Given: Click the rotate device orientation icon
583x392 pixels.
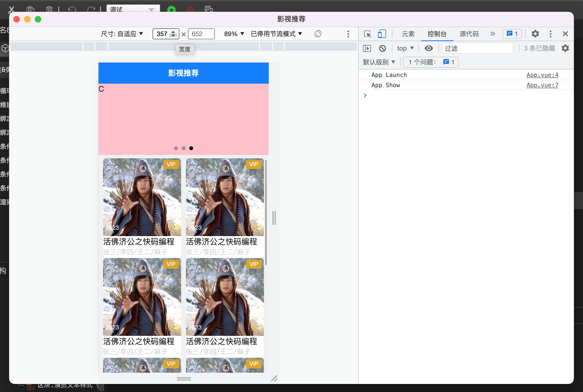Looking at the screenshot, I should [x=318, y=34].
